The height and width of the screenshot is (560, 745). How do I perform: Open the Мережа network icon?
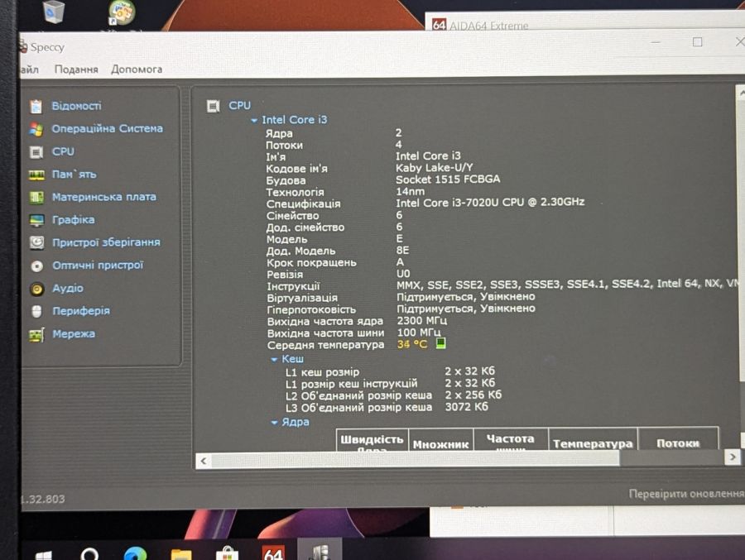pos(36,334)
